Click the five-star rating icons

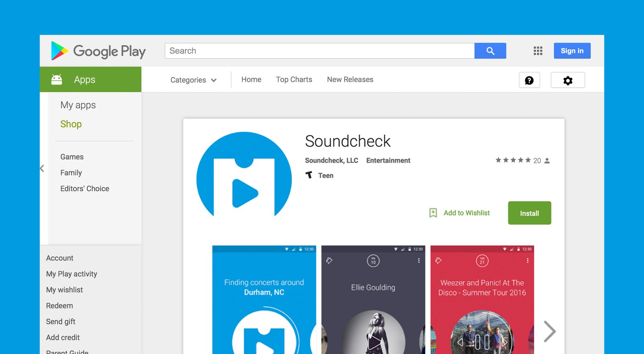pyautogui.click(x=513, y=160)
